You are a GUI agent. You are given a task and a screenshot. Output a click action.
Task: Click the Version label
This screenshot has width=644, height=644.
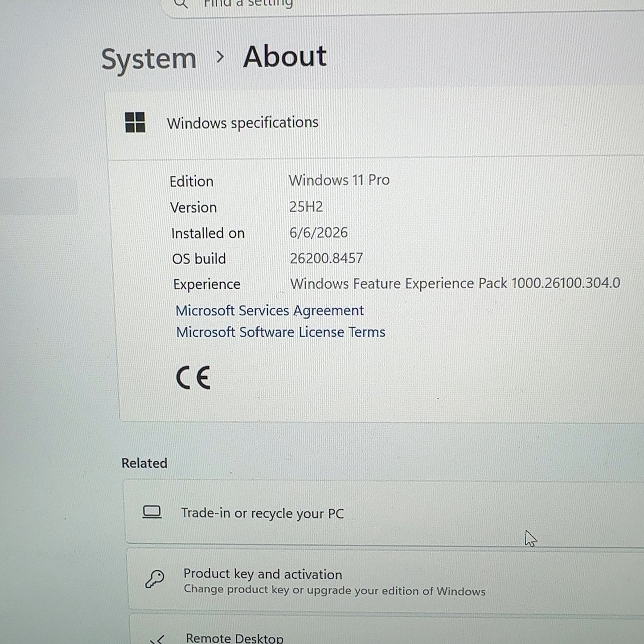(193, 208)
